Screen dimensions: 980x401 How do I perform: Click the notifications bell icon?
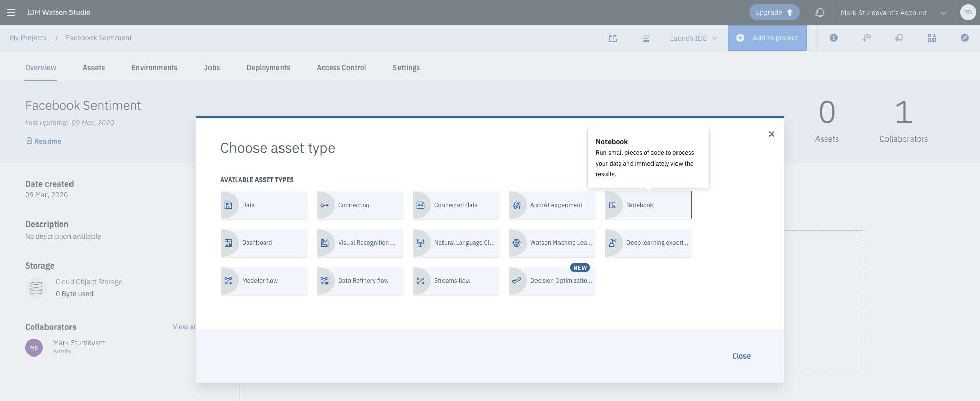pos(820,12)
